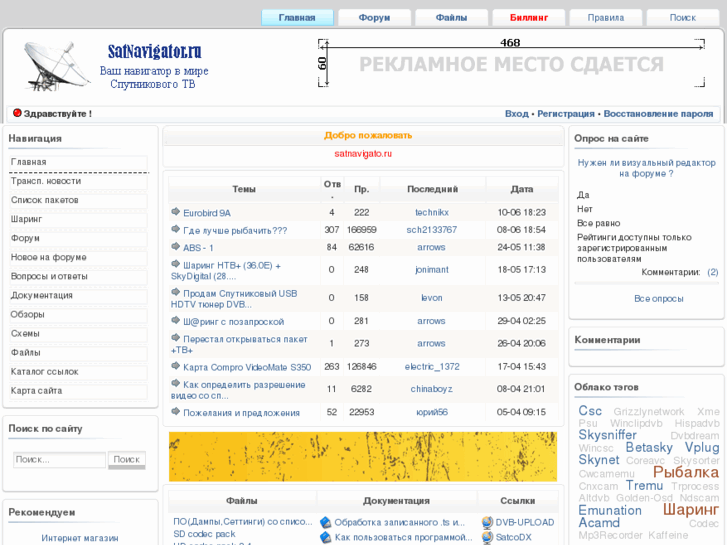Image resolution: width=727 pixels, height=545 pixels.
Task: Open user юрий56 profile link
Action: (432, 412)
